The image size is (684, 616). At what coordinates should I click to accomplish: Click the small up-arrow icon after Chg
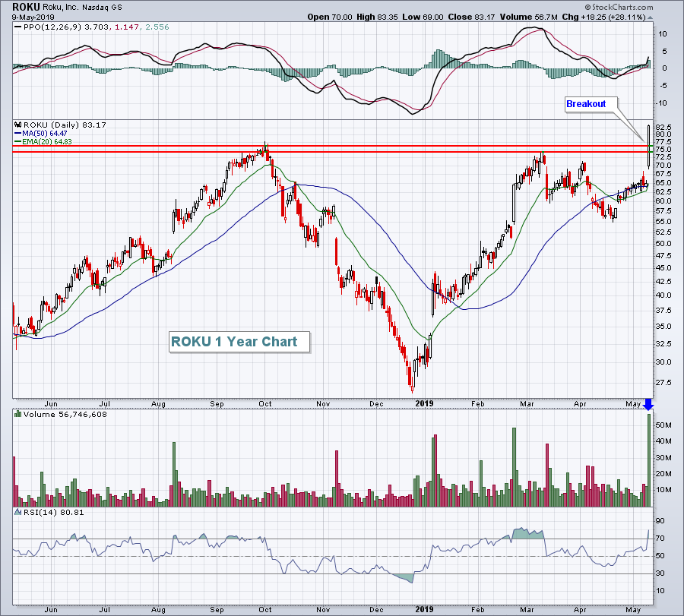point(650,18)
